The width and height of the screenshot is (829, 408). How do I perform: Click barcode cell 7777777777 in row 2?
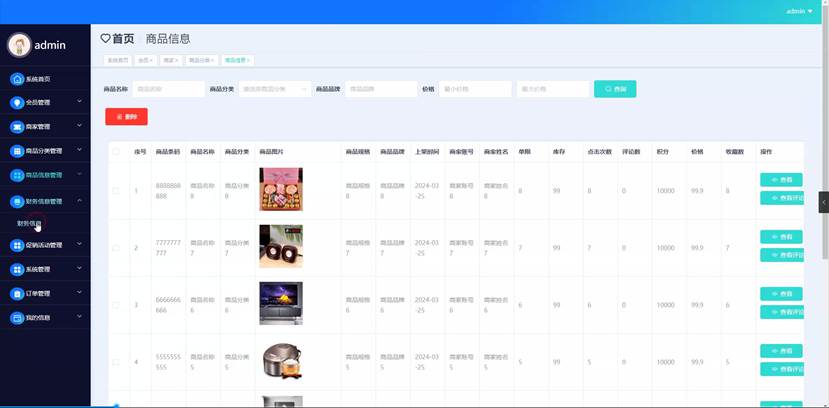[x=168, y=248]
